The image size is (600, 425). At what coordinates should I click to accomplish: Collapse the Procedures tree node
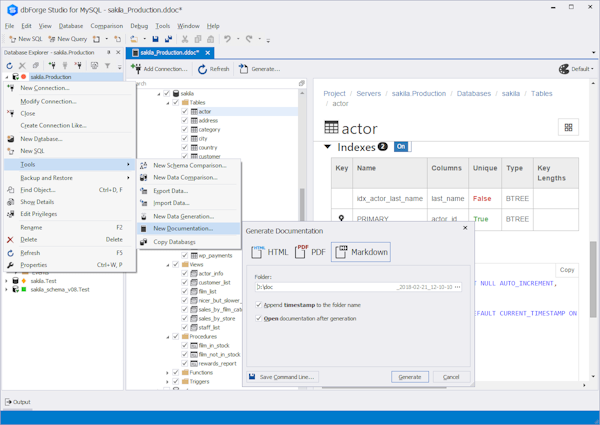tap(168, 337)
